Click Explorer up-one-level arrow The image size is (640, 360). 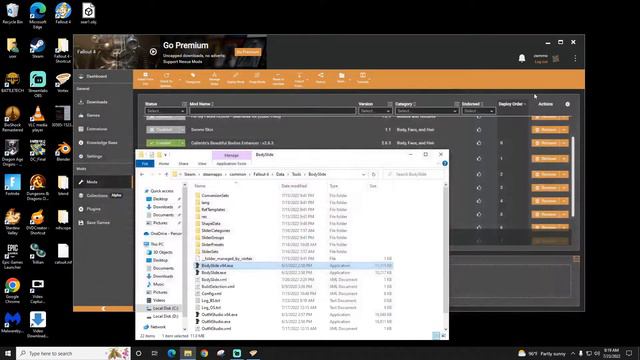(x=167, y=174)
